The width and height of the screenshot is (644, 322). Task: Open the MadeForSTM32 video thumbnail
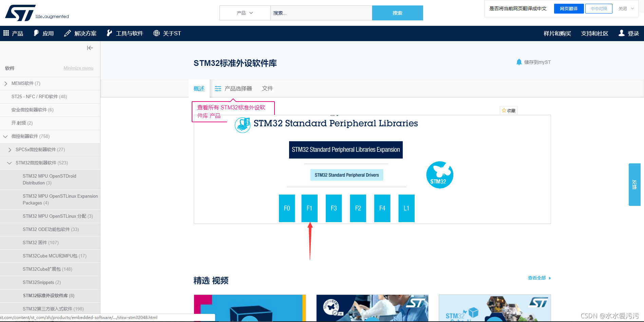[x=372, y=308]
